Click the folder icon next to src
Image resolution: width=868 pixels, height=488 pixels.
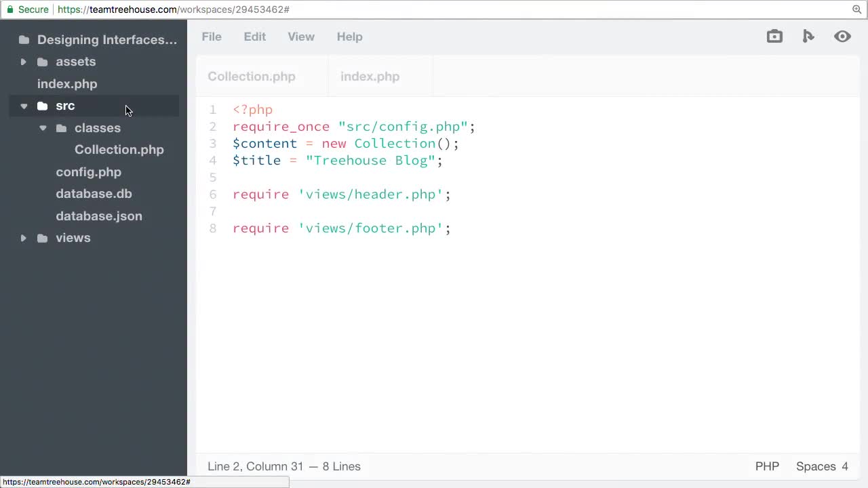pyautogui.click(x=42, y=106)
